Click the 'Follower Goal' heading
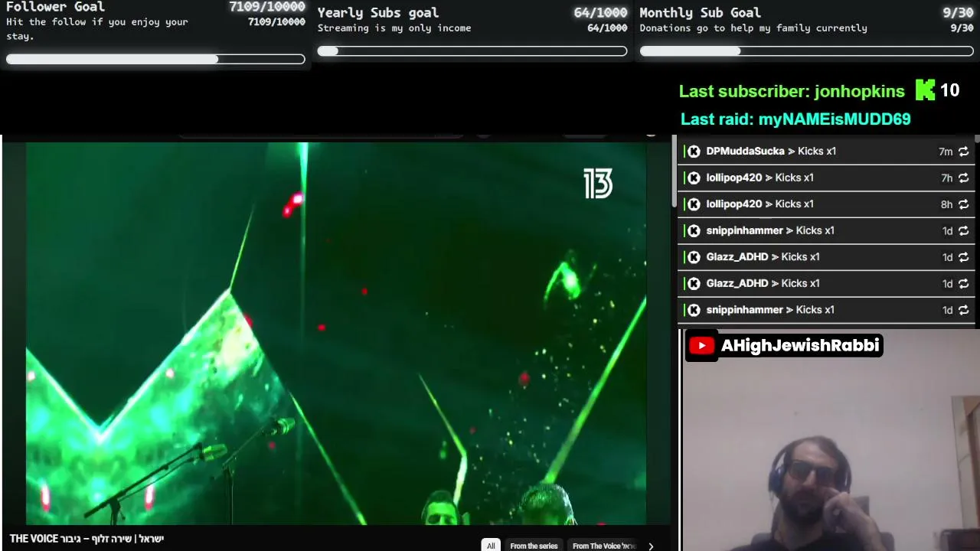Screen dimensions: 980x551 pyautogui.click(x=55, y=7)
